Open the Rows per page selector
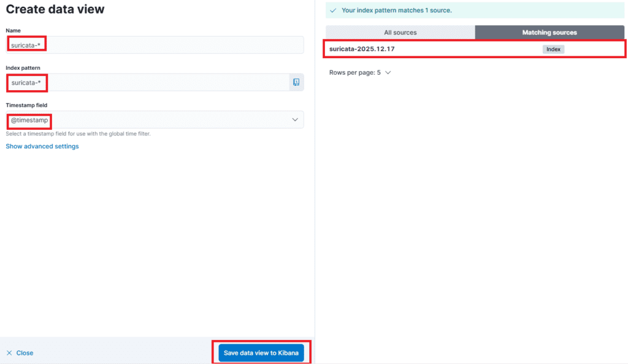 pos(359,72)
